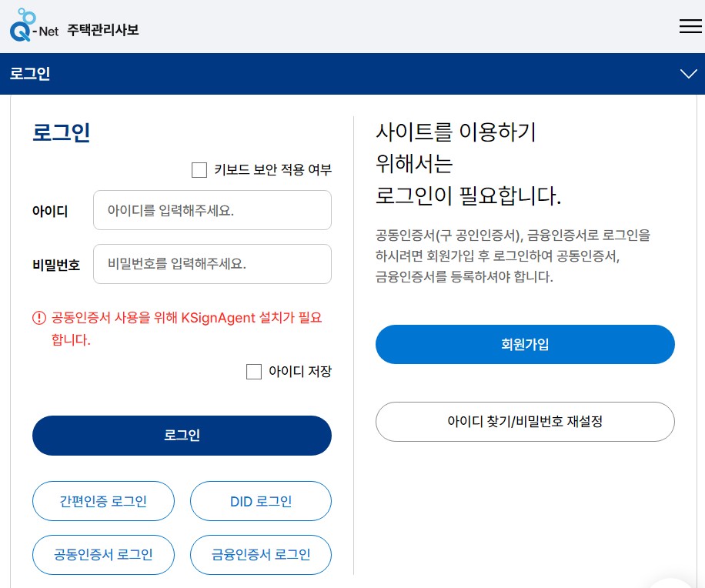Click 공동인증서 로그인
705x588 pixels.
[103, 555]
